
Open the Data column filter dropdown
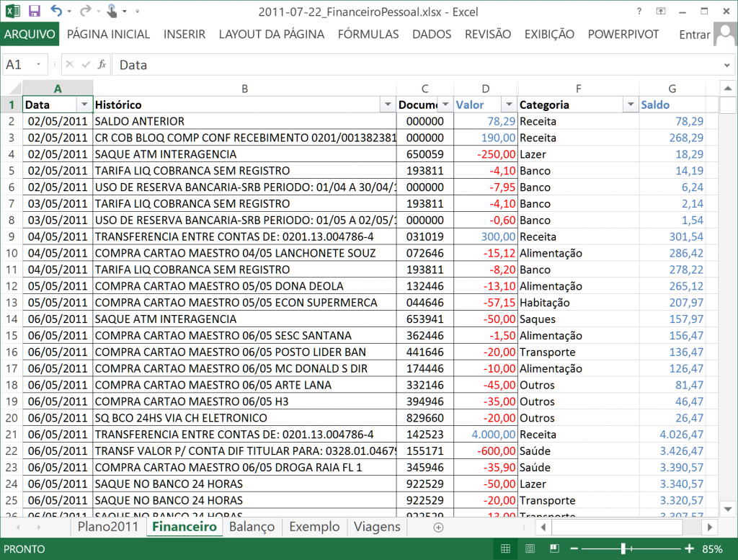click(84, 105)
